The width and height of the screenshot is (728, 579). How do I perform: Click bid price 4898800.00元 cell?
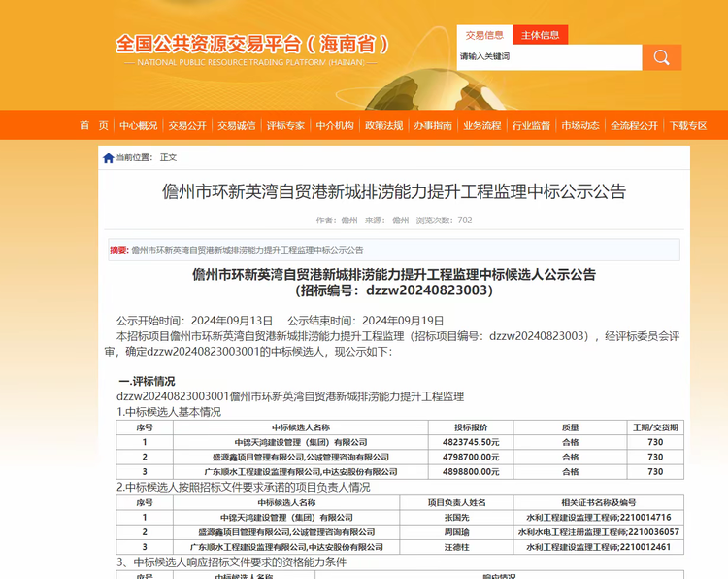(x=471, y=472)
